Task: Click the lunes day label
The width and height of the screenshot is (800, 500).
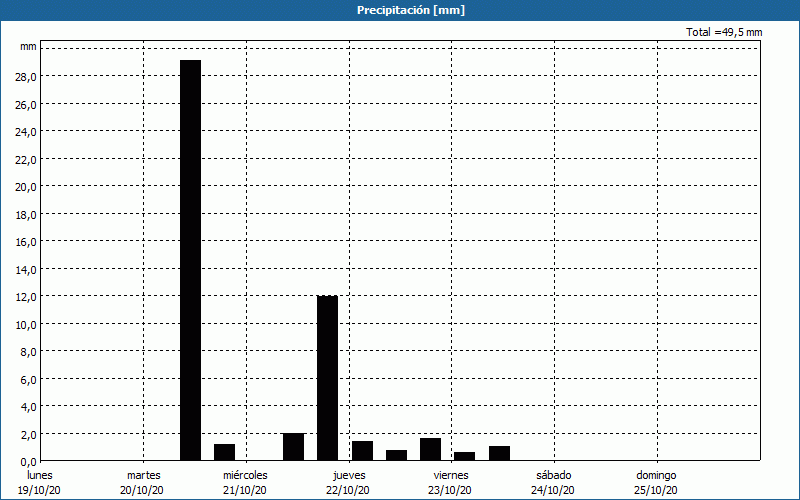Action: (x=40, y=475)
